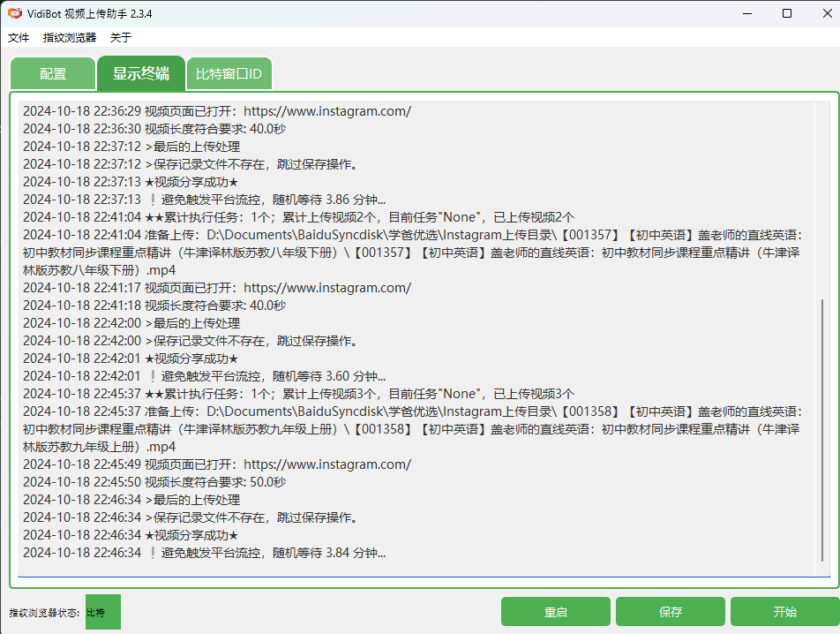Switch to the 配置 tab
This screenshot has width=840, height=634.
pyautogui.click(x=53, y=73)
